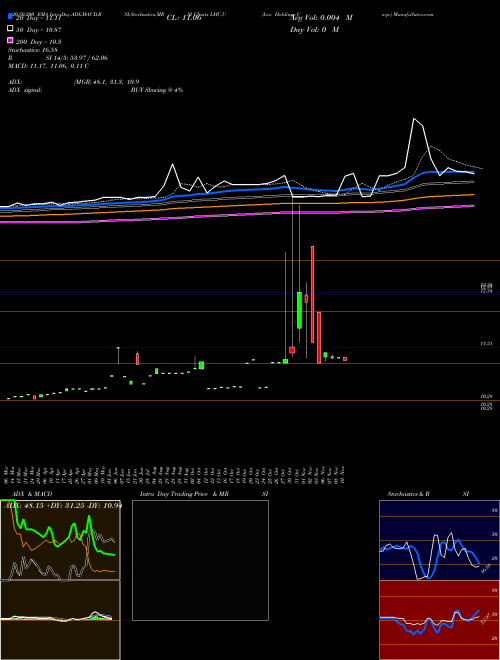Click the large green candlestick
This screenshot has height=660, width=500.
[x=300, y=310]
